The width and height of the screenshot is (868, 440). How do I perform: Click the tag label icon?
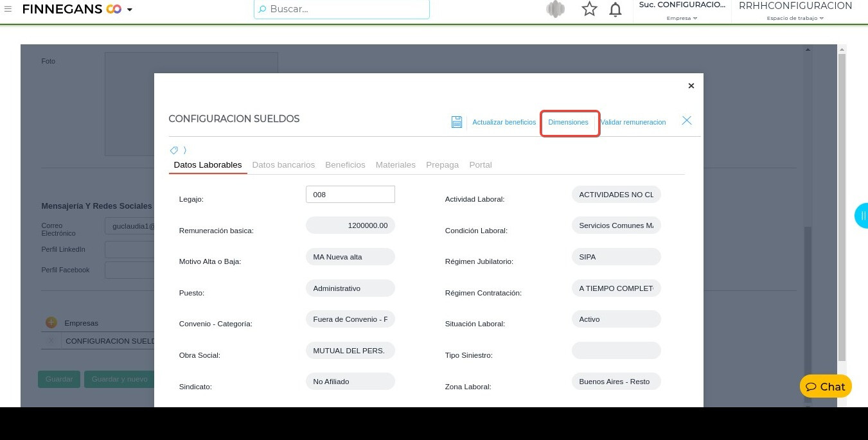point(173,150)
